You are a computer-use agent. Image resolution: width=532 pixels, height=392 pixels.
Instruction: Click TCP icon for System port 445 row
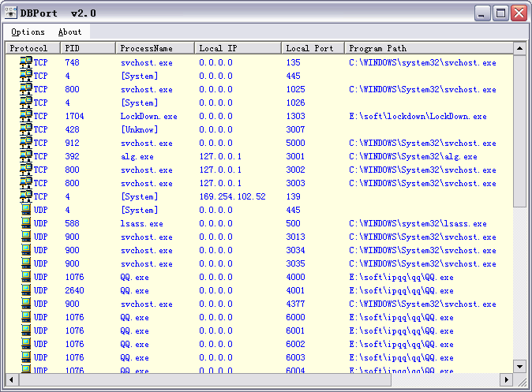click(26, 76)
